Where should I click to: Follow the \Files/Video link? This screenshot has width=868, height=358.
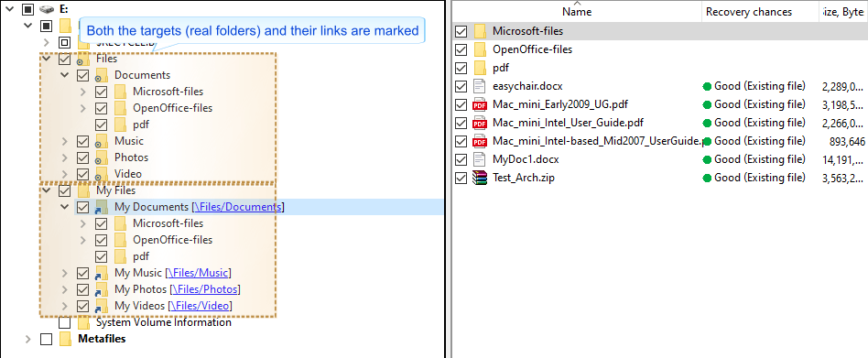(201, 306)
